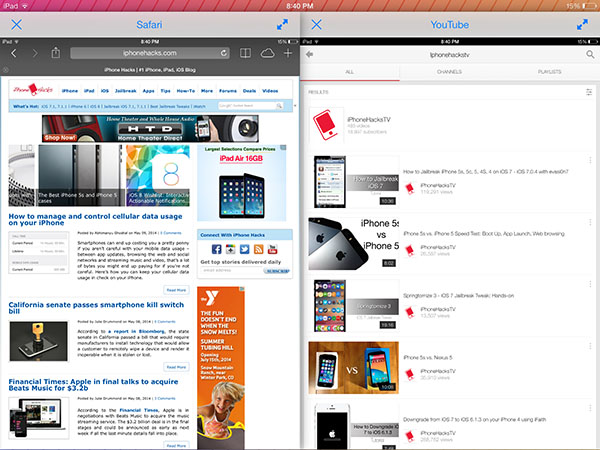This screenshot has height=450, width=600.
Task: Click Read More under cellular data article
Action: click(x=176, y=289)
